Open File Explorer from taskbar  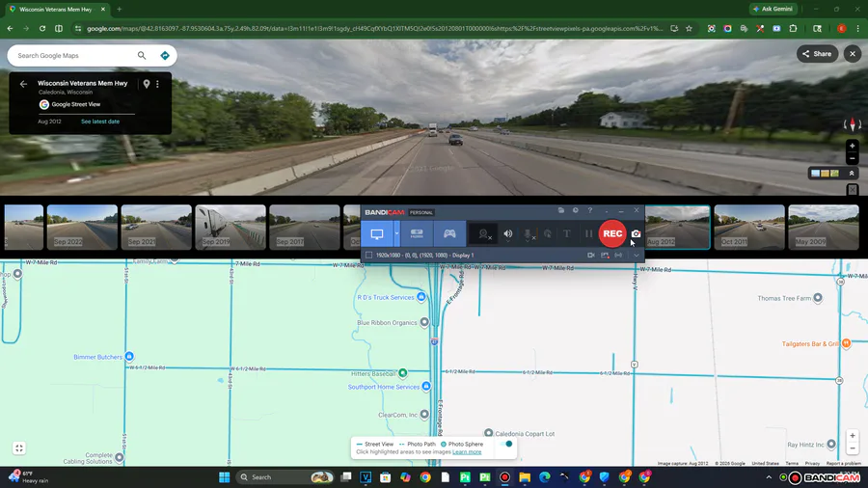pos(525,477)
